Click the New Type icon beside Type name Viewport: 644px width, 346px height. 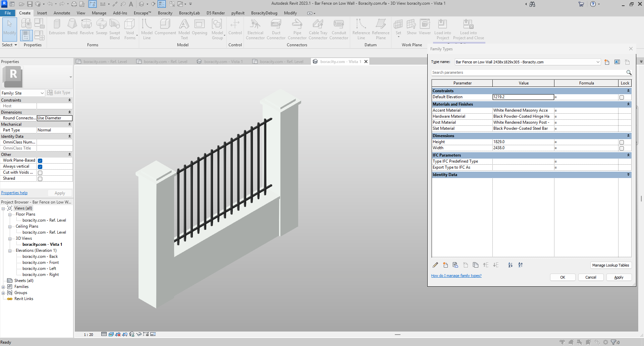(607, 62)
